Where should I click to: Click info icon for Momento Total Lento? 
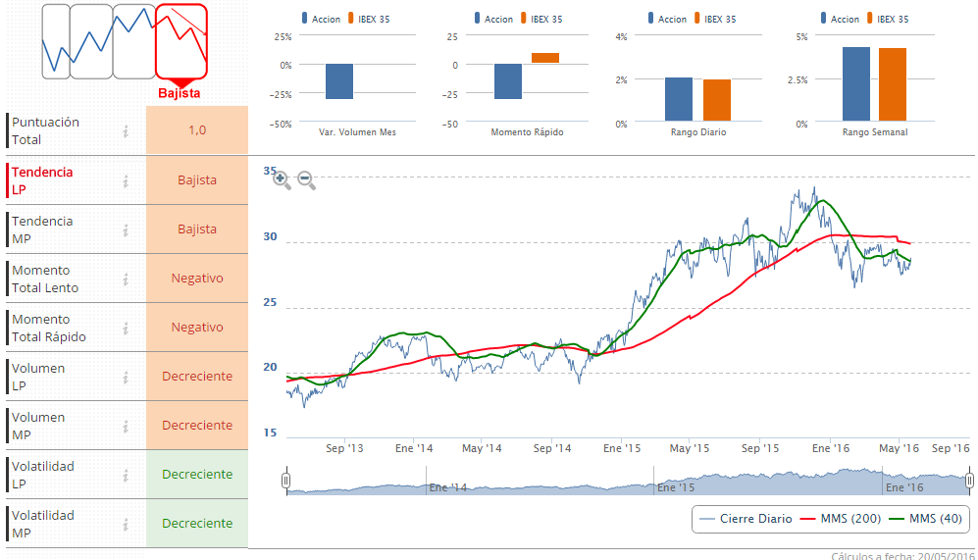pos(126,279)
